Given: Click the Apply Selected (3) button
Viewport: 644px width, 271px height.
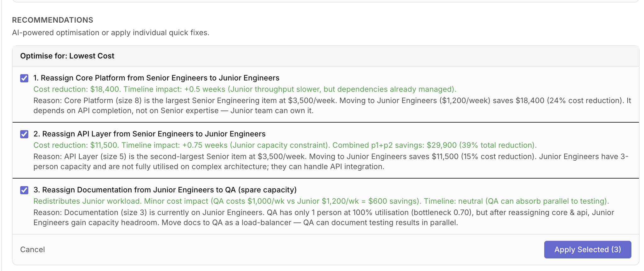Looking at the screenshot, I should click(x=587, y=250).
